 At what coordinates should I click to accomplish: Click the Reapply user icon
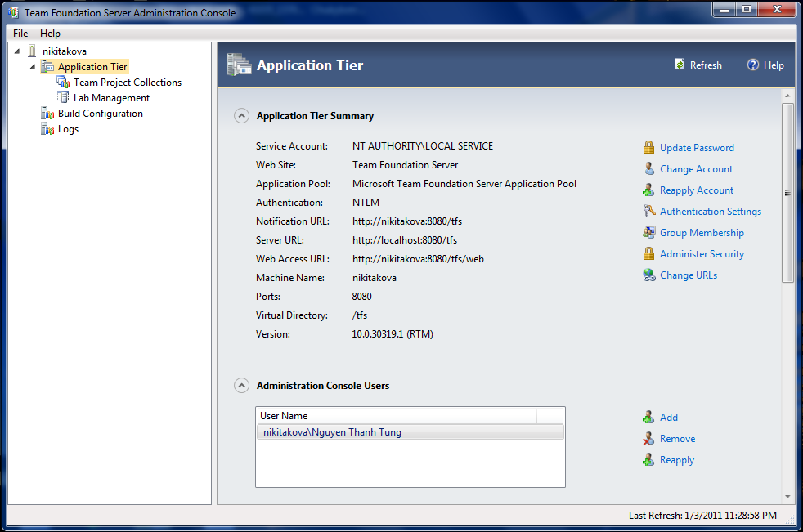click(648, 460)
